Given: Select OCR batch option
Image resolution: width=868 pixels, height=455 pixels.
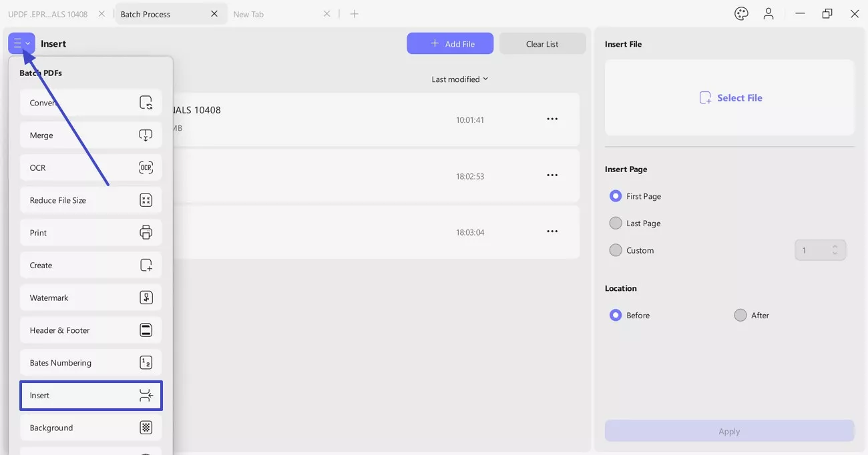Looking at the screenshot, I should 91,167.
